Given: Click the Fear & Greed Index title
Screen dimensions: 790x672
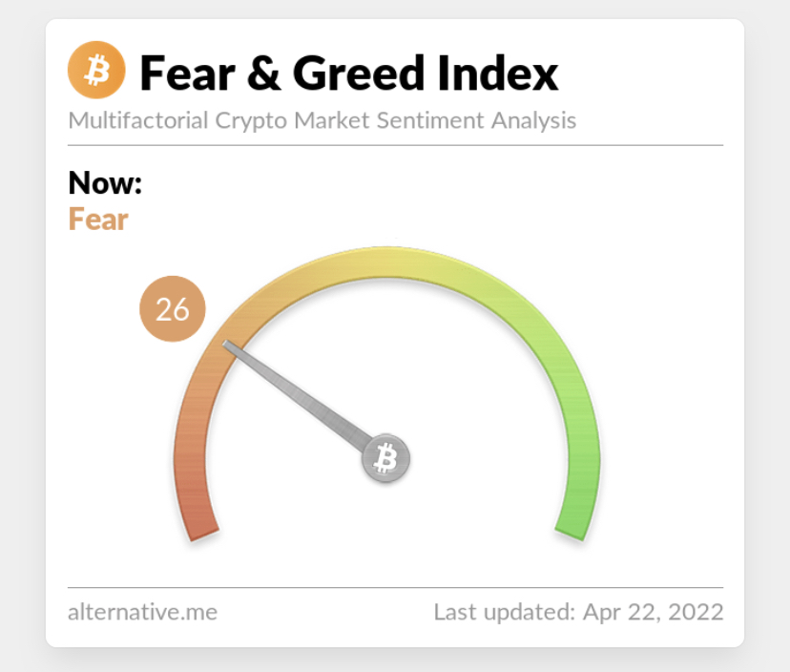Looking at the screenshot, I should 348,73.
